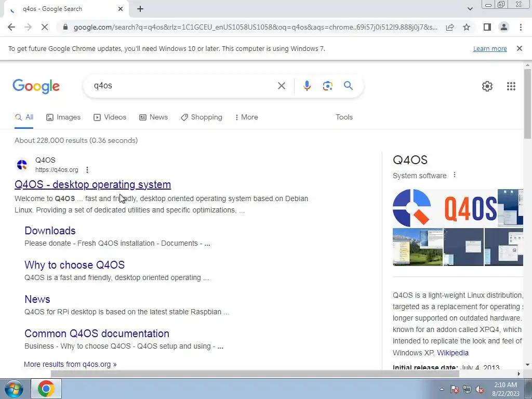Switch to the News tab

[x=154, y=117]
